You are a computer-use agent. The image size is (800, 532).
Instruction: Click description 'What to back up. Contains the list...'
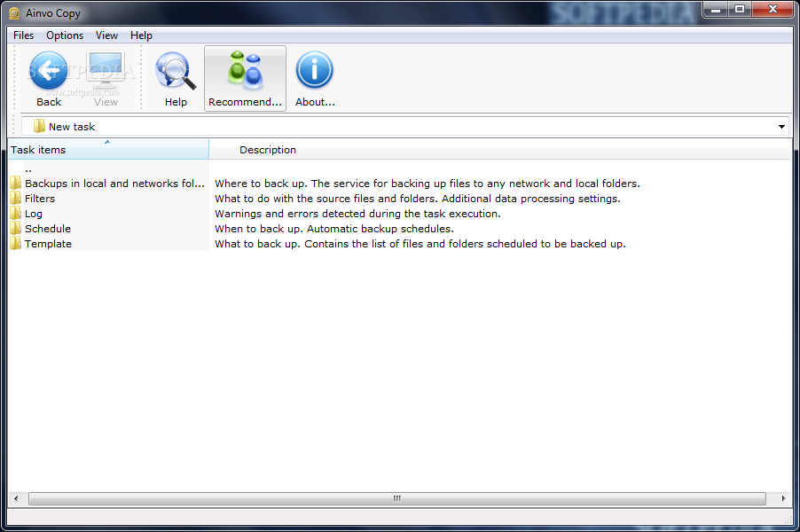tap(420, 244)
